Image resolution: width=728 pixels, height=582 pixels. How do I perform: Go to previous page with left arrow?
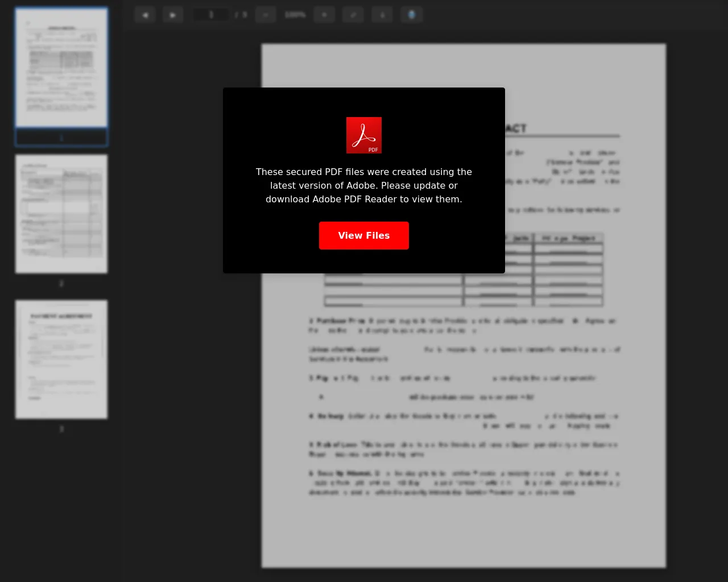click(x=145, y=15)
